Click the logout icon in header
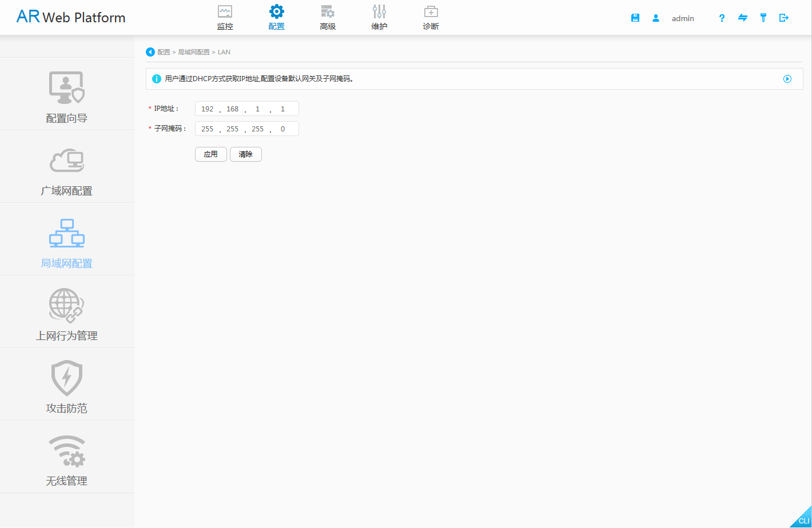This screenshot has height=528, width=812. [784, 18]
